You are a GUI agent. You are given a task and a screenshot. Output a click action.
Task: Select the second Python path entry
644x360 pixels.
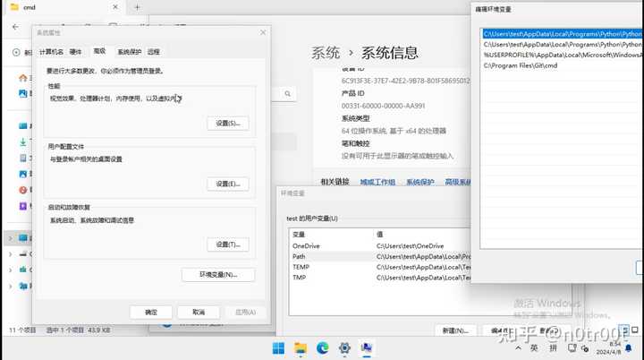(562, 44)
